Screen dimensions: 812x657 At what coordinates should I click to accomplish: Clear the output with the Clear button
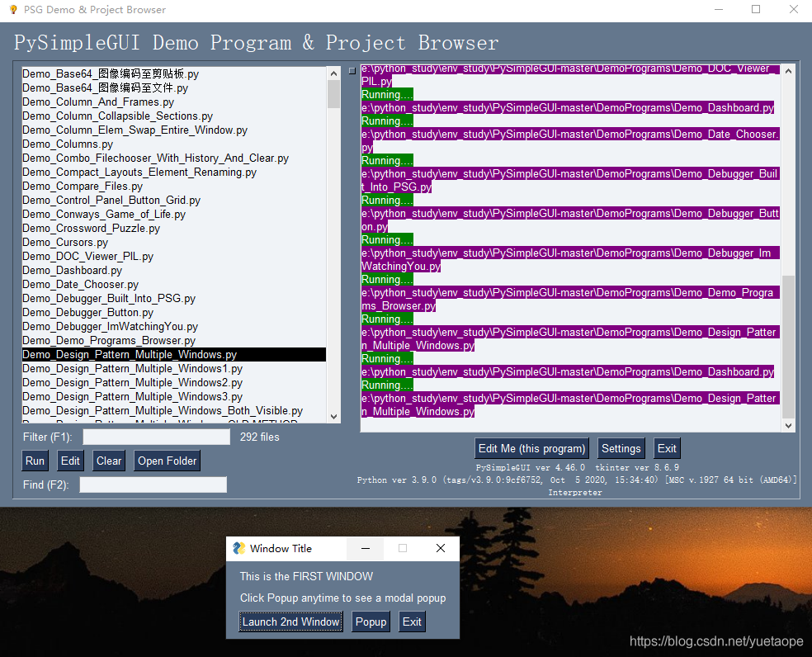click(109, 461)
